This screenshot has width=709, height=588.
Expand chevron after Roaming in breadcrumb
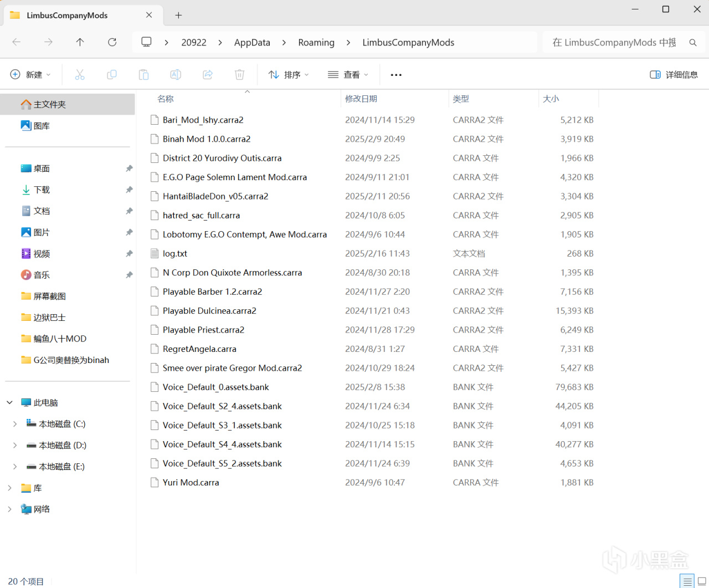pyautogui.click(x=348, y=43)
